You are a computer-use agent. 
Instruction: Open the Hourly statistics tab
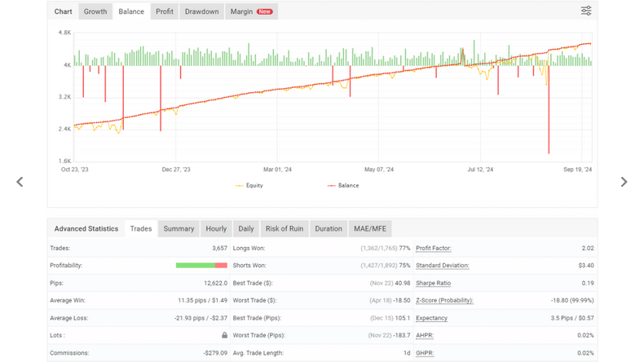(x=216, y=229)
